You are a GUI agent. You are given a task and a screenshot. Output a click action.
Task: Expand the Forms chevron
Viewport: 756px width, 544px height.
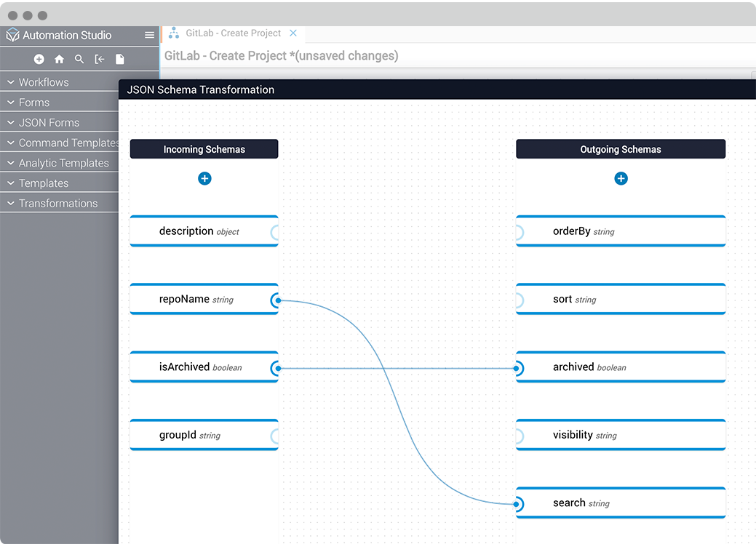[x=10, y=103]
